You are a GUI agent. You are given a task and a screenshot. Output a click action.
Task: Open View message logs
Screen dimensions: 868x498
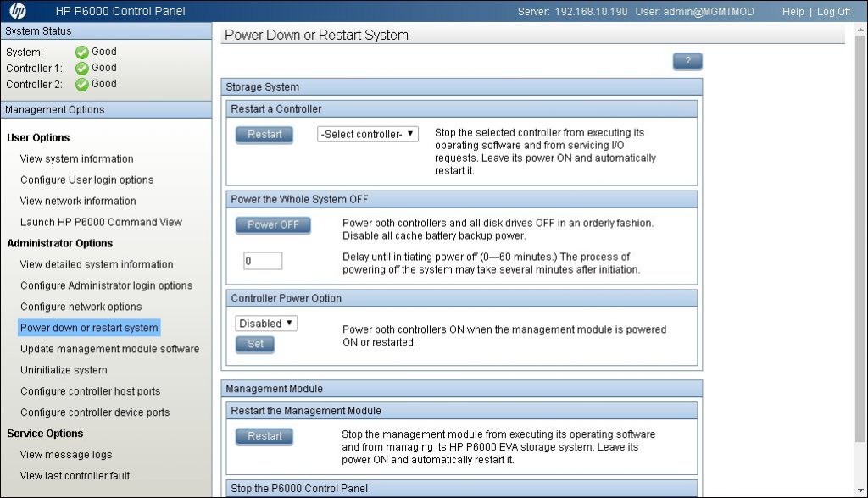click(66, 454)
